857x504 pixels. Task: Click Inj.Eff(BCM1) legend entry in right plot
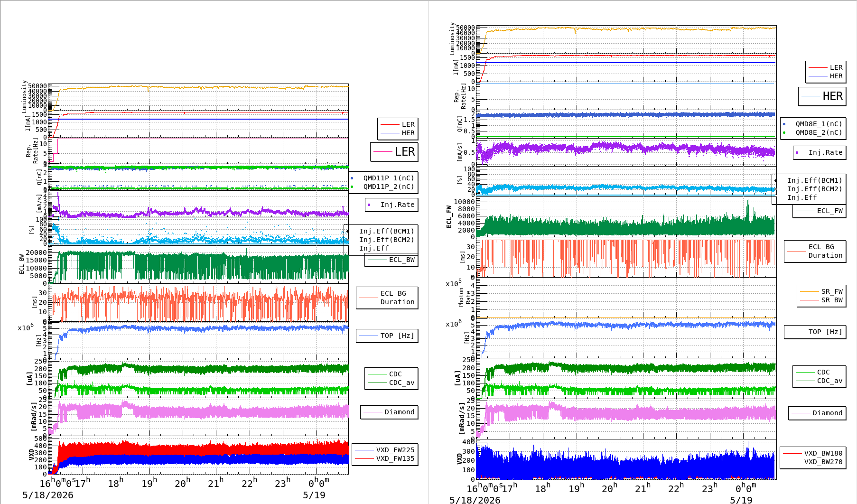814,180
